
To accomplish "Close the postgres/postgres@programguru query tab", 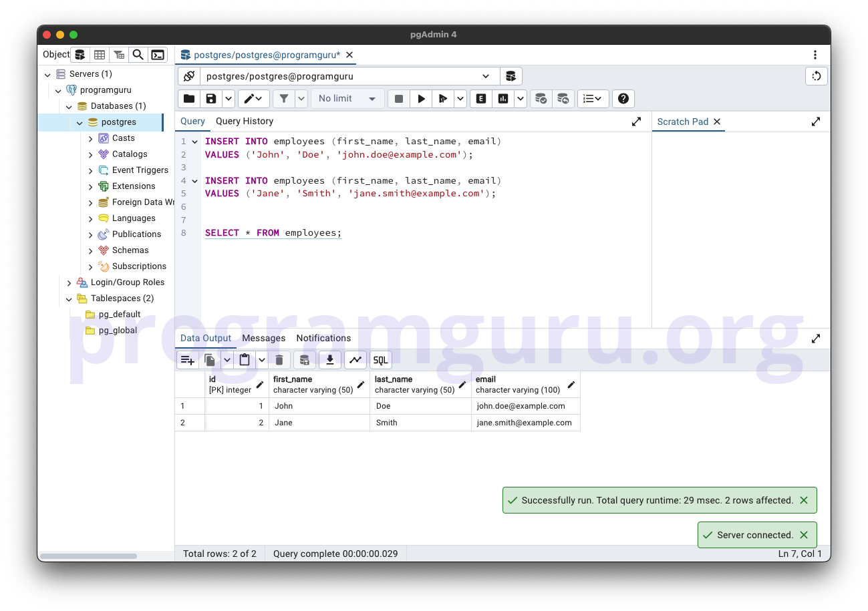I will coord(349,55).
